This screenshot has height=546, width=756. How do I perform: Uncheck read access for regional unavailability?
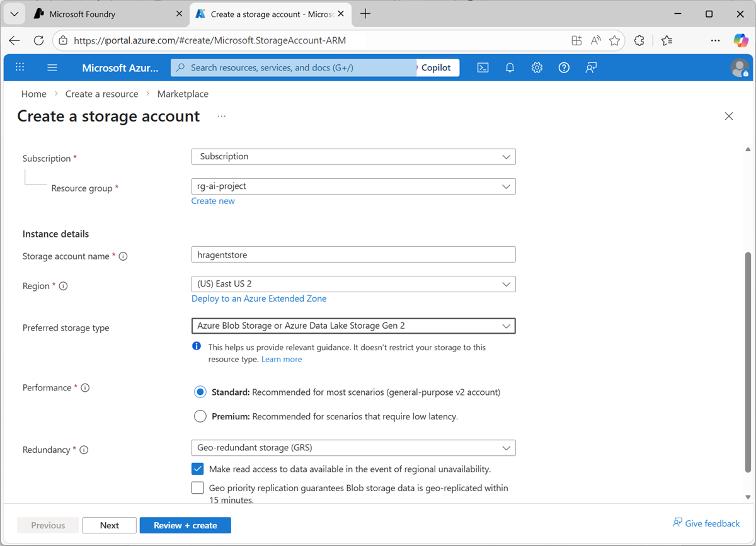click(x=198, y=469)
